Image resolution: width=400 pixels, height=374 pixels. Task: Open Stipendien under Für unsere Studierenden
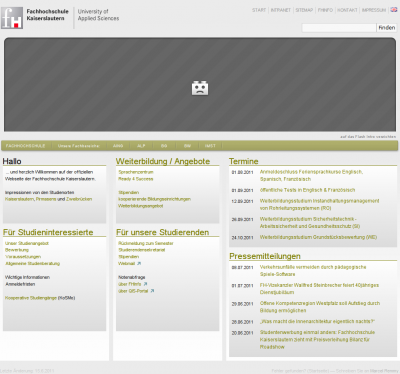tap(129, 257)
